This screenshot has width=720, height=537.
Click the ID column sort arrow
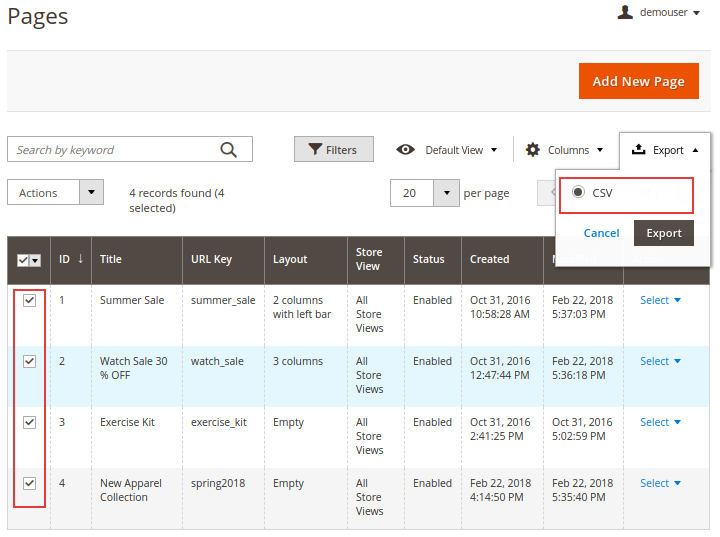pyautogui.click(x=80, y=259)
